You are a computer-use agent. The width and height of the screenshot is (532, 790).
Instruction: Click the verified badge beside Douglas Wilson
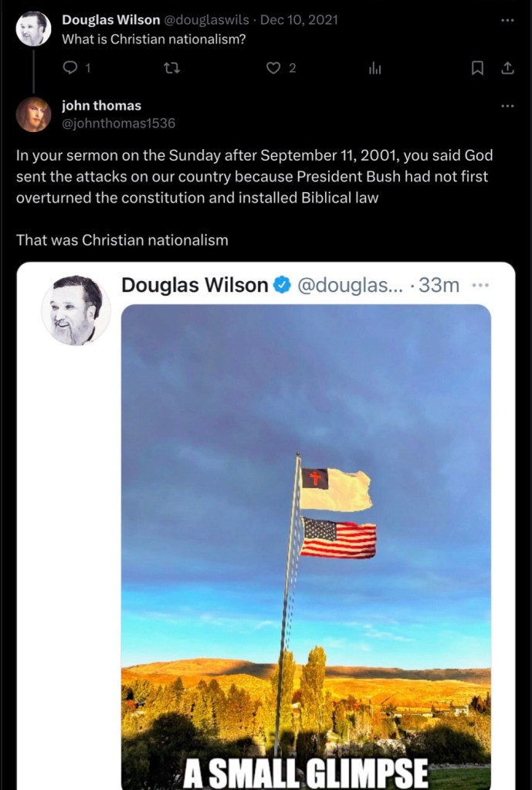click(x=281, y=286)
